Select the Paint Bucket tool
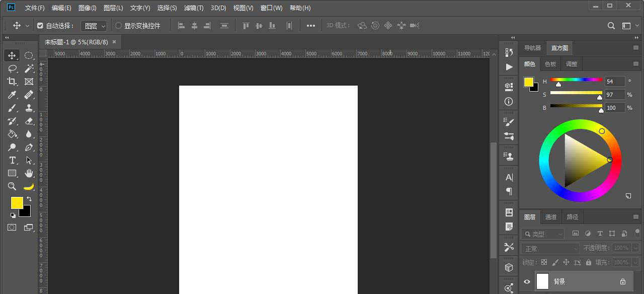The image size is (644, 294). click(12, 134)
